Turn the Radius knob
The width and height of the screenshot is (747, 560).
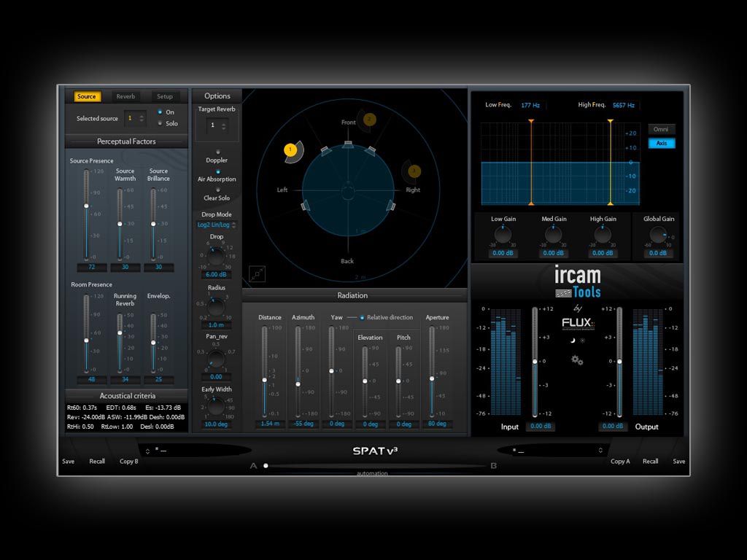point(216,308)
